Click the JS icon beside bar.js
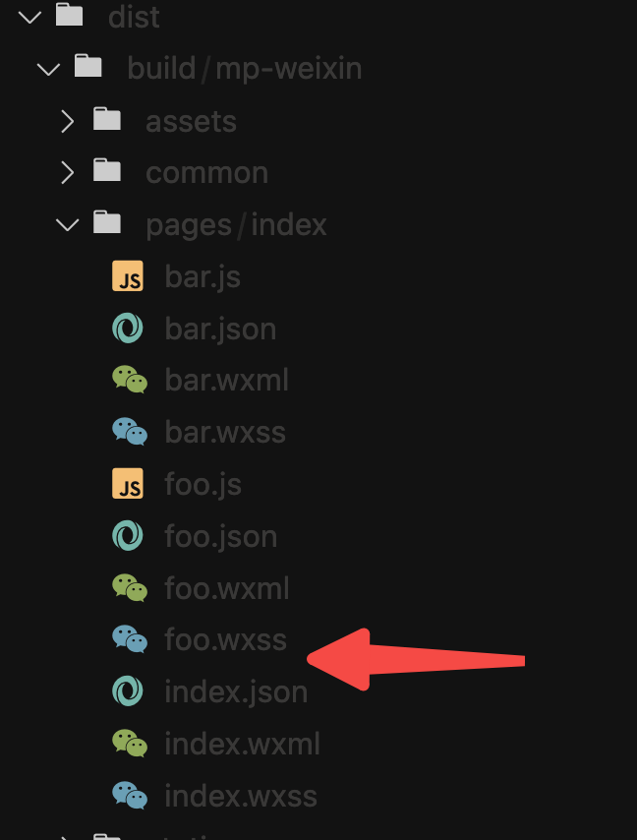This screenshot has height=840, width=637. [128, 275]
